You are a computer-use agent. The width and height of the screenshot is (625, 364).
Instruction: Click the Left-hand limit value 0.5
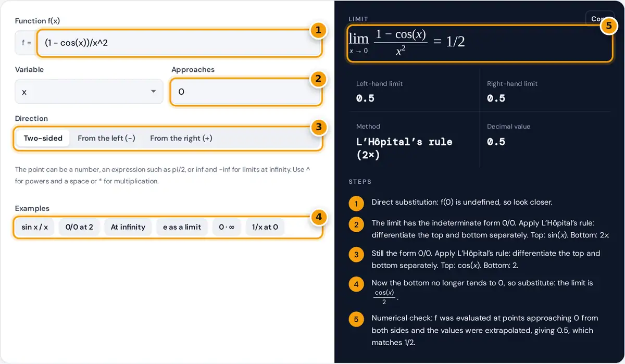click(365, 98)
